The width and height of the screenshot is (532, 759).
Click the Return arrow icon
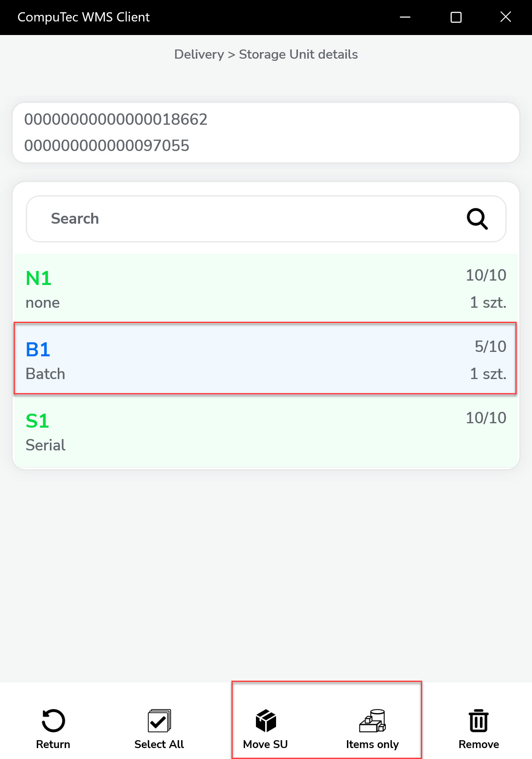pyautogui.click(x=53, y=720)
